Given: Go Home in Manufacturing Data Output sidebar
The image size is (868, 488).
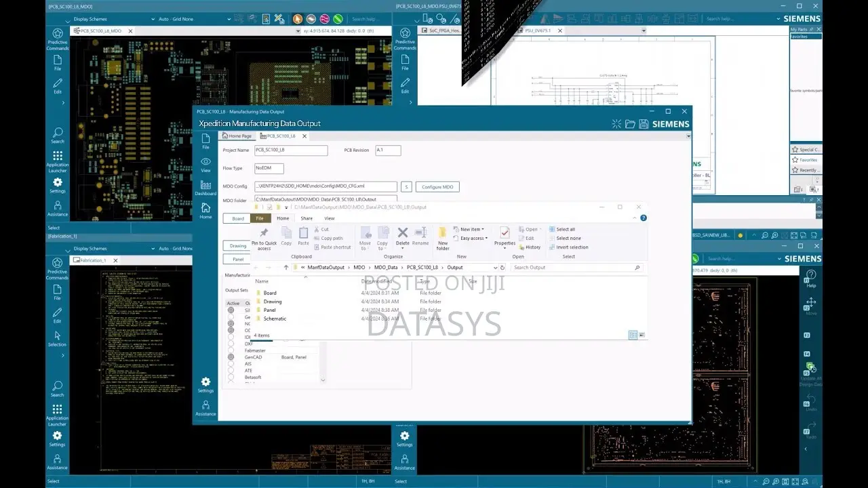Looking at the screenshot, I should click(205, 211).
